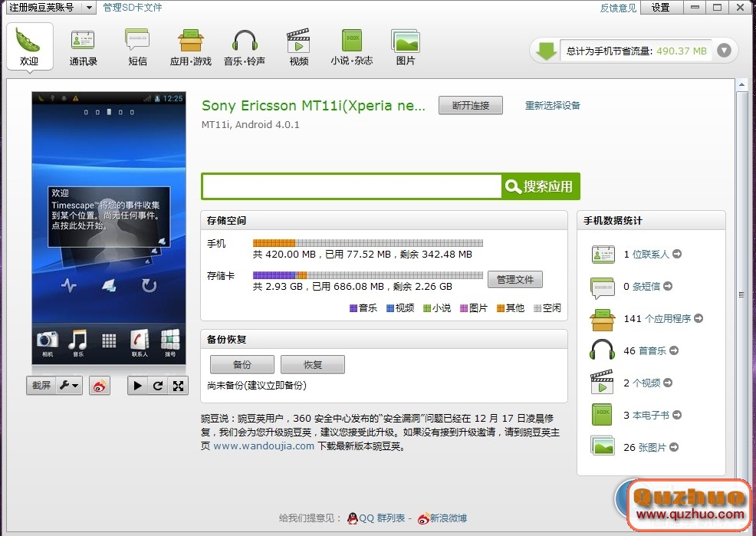This screenshot has width=756, height=536.
Task: Click 断开连接 disconnect button
Action: tap(471, 105)
